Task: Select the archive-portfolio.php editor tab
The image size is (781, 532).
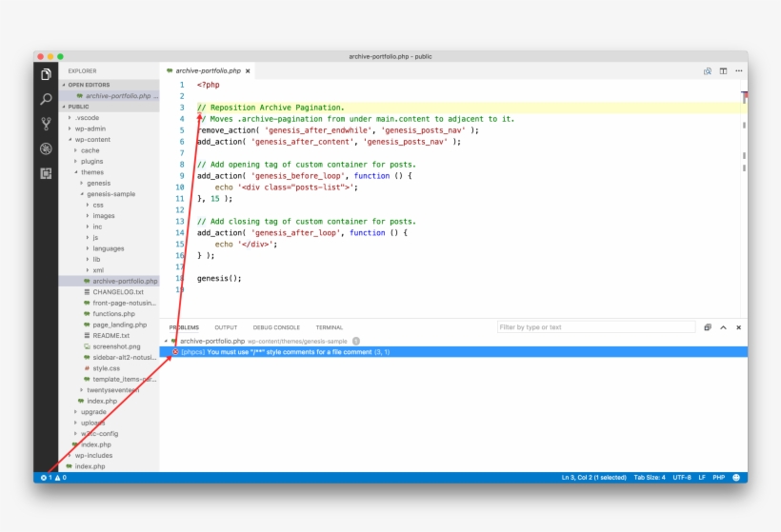Action: [x=209, y=70]
